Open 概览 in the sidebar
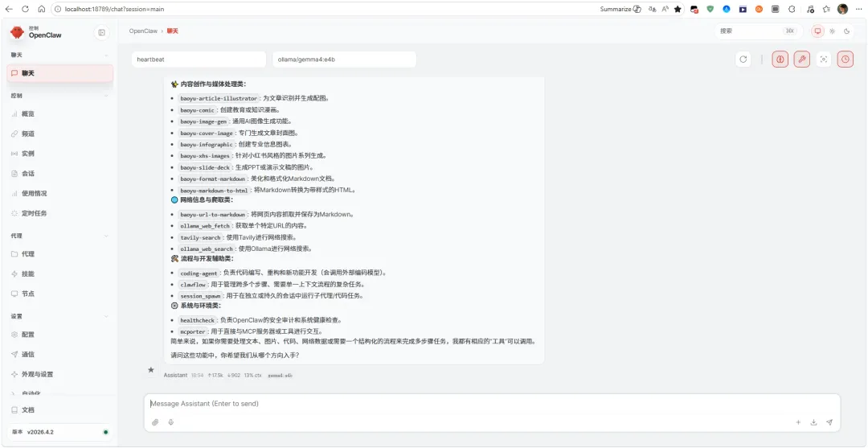 pyautogui.click(x=59, y=113)
